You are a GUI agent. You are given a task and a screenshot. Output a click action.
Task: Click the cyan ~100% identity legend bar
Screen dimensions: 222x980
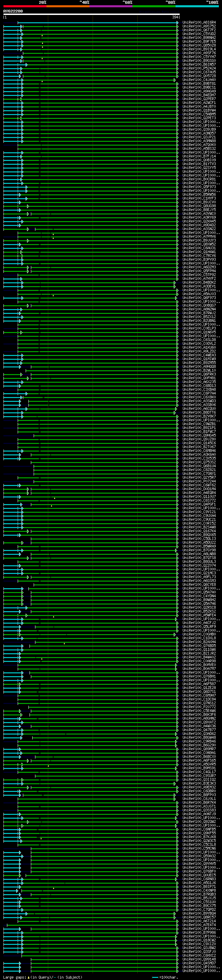click(x=197, y=6)
